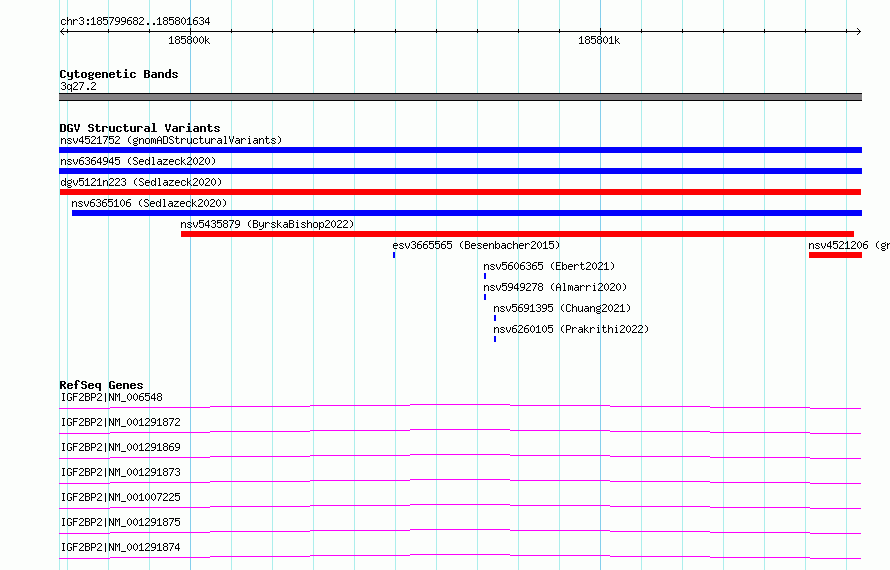
Task: Open variant nsv6260105 (Prakrithi2022) label
Action: 570,329
